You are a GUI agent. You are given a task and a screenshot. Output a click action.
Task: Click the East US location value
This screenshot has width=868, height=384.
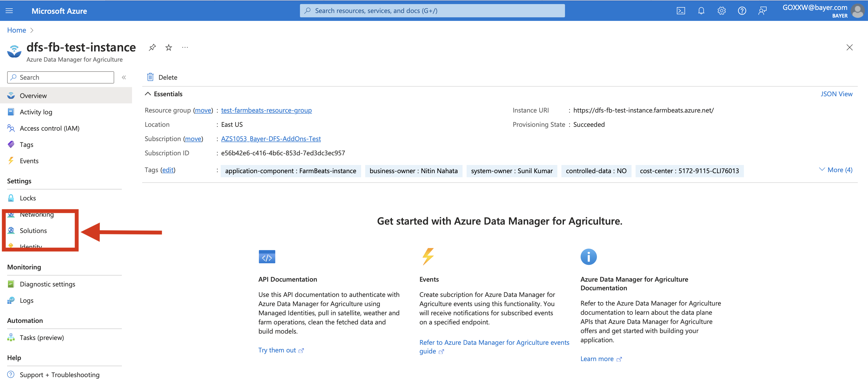coord(232,125)
